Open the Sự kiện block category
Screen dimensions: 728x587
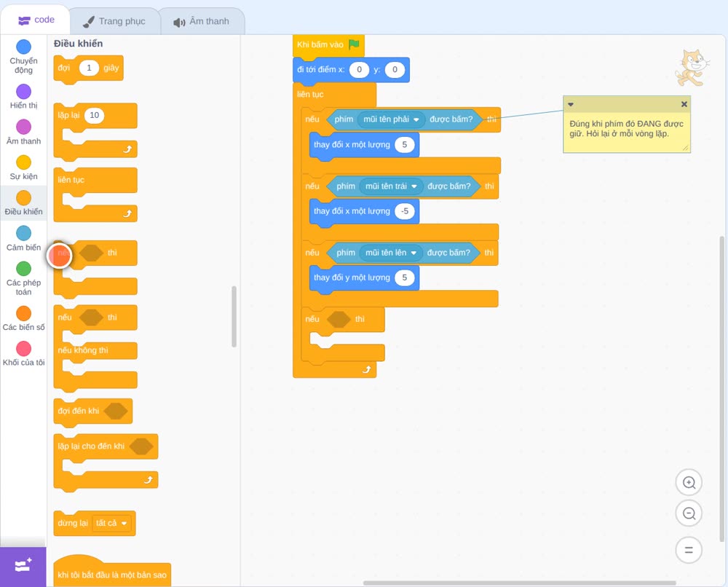tap(23, 168)
